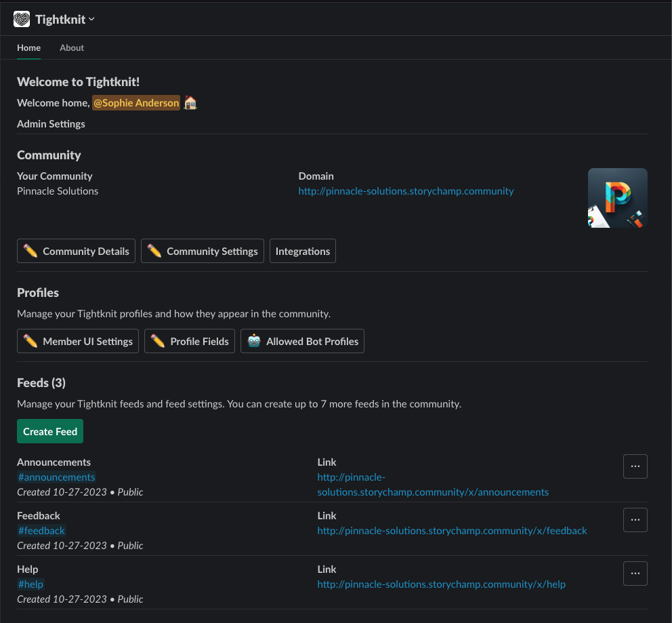This screenshot has height=623, width=672.
Task: Click the #help channel link
Action: (x=30, y=584)
